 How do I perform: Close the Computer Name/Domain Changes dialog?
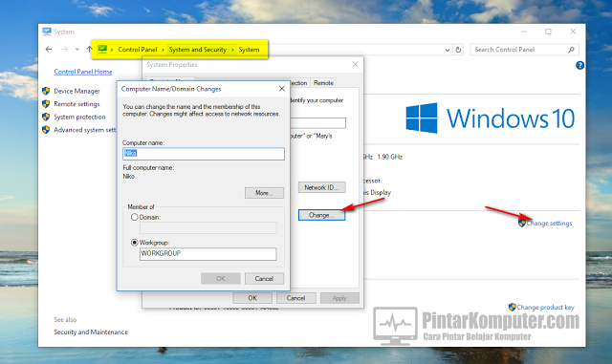coord(282,89)
